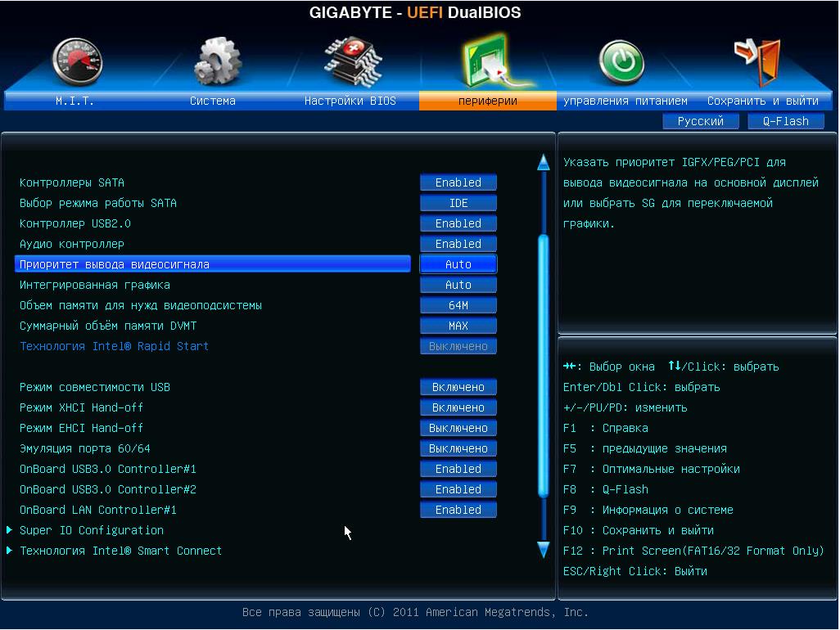Switch to the M.I.T. tab
Image resolution: width=840 pixels, height=630 pixels.
[75, 101]
